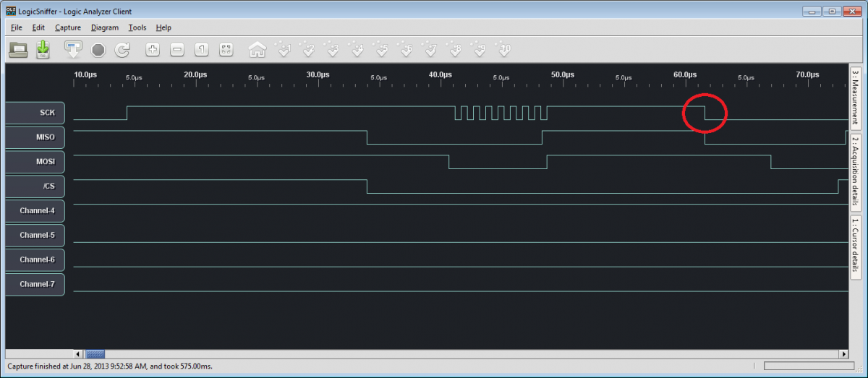This screenshot has width=868, height=378.
Task: Open the Cursor details side tab
Action: [x=855, y=247]
